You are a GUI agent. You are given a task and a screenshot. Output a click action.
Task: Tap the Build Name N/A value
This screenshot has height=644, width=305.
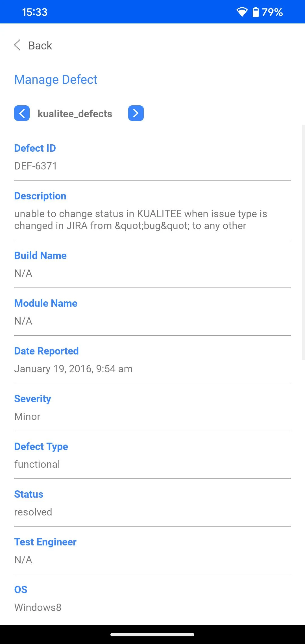point(23,273)
